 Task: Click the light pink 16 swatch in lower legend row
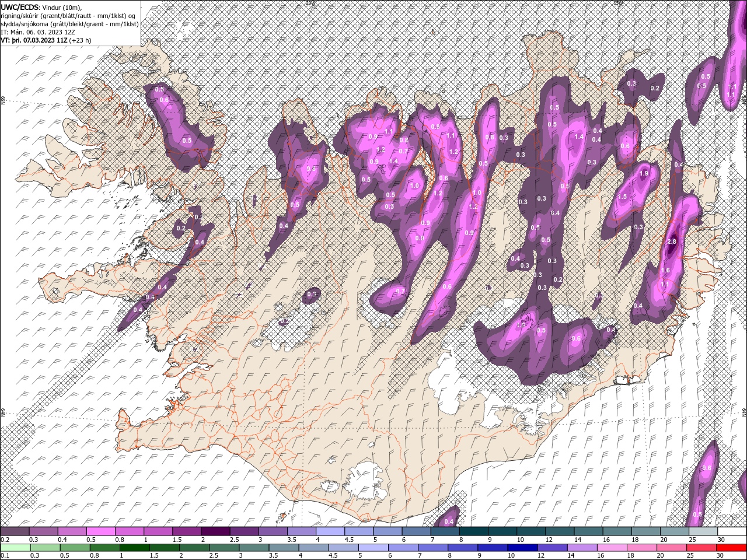612,548
